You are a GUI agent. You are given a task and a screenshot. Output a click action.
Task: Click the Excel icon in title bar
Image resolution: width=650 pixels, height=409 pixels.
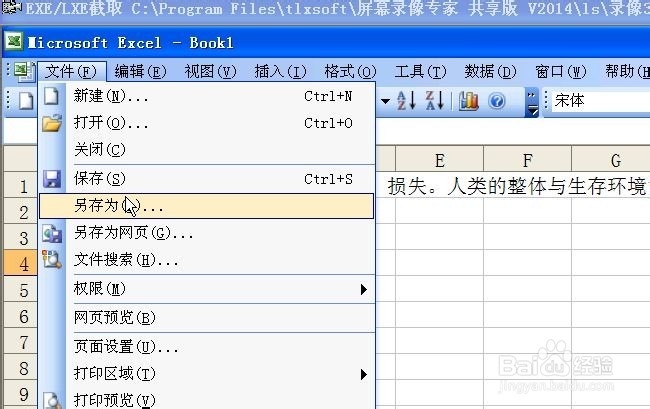pos(14,42)
